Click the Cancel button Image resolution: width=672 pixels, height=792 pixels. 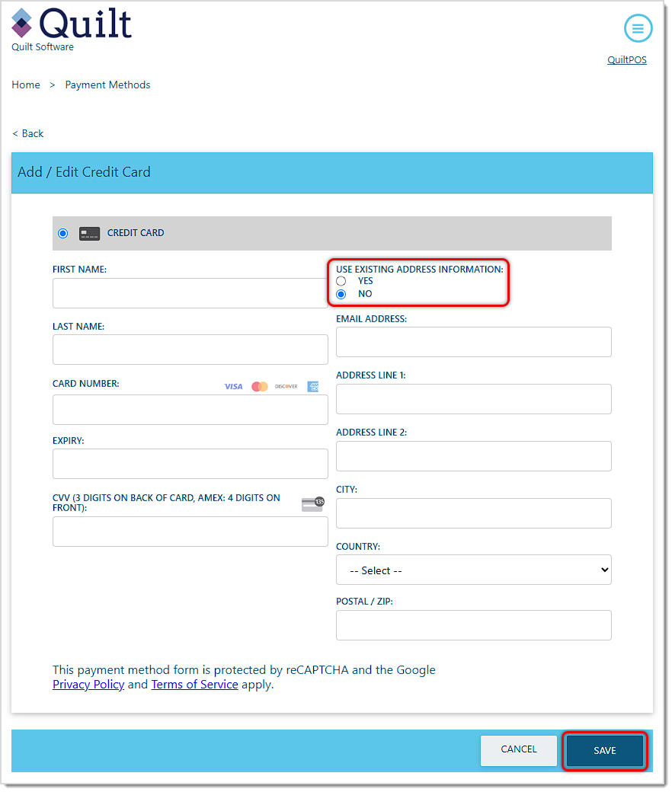point(520,752)
